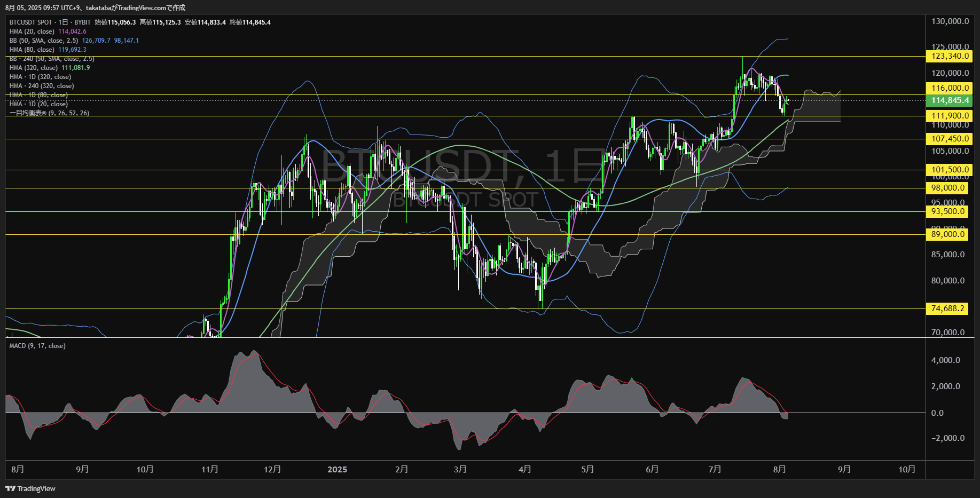Click the 85,000.0 price axis tick
Image resolution: width=980 pixels, height=498 pixels.
[948, 255]
